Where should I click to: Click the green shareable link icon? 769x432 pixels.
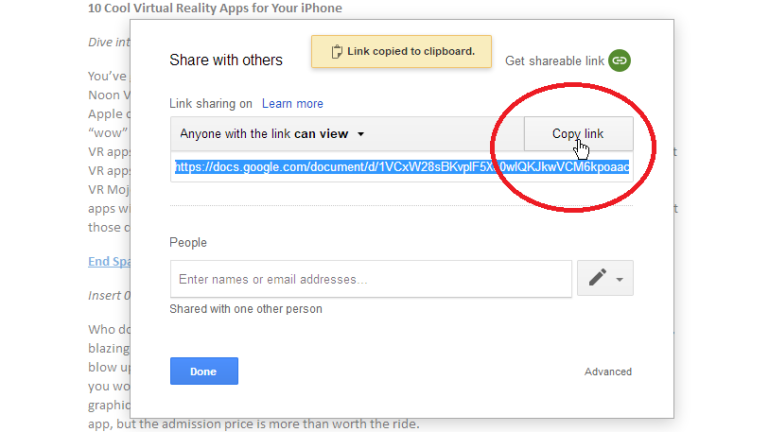coord(619,60)
